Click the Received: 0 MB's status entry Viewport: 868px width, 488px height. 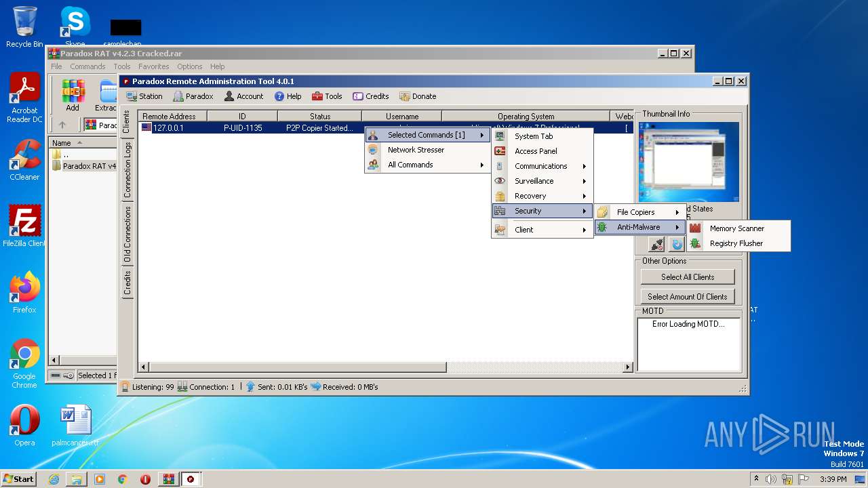click(344, 387)
